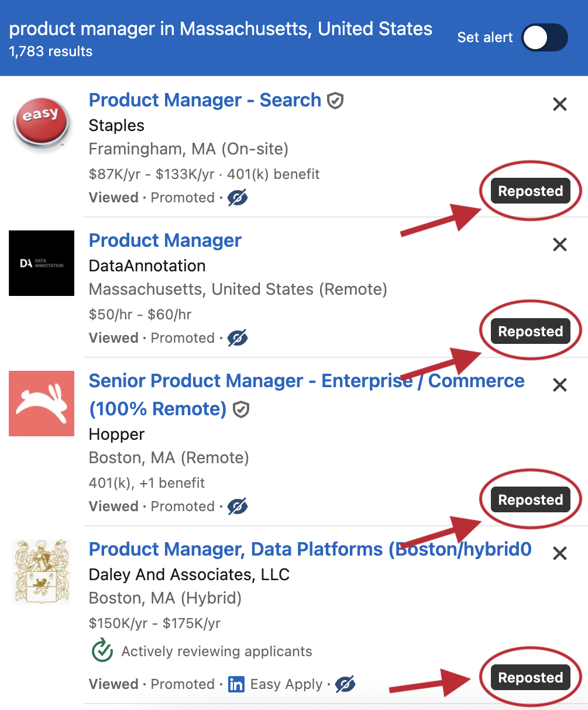Click the Hopper rabbit logo
This screenshot has width=588, height=710.
(x=41, y=404)
